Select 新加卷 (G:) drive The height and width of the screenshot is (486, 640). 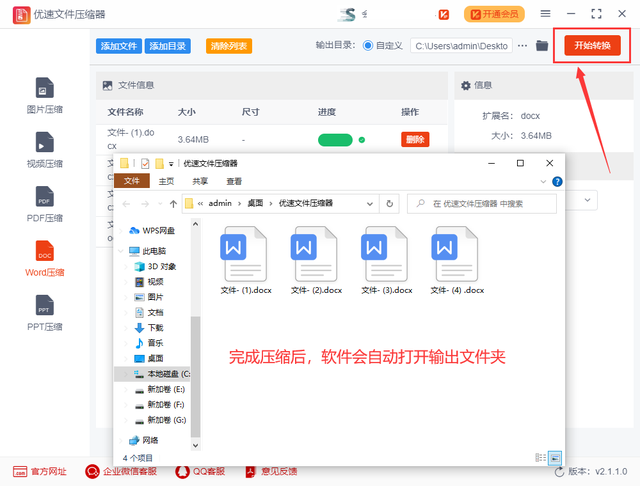(x=160, y=420)
